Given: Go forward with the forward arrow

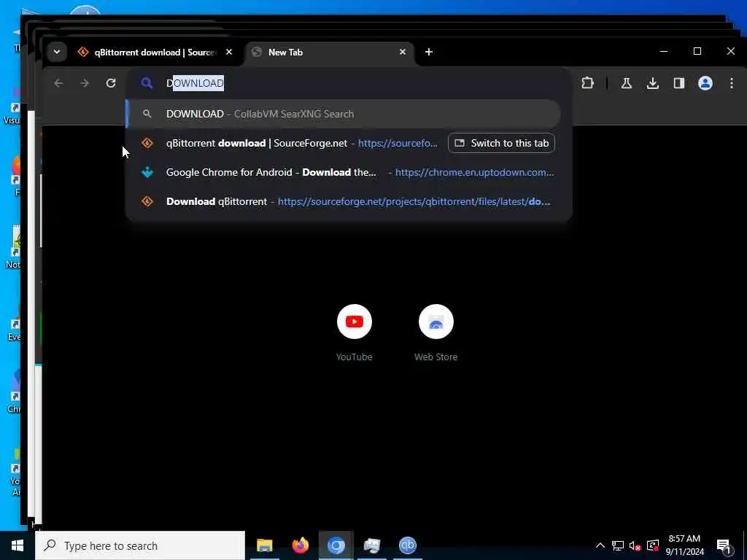Looking at the screenshot, I should 85,83.
